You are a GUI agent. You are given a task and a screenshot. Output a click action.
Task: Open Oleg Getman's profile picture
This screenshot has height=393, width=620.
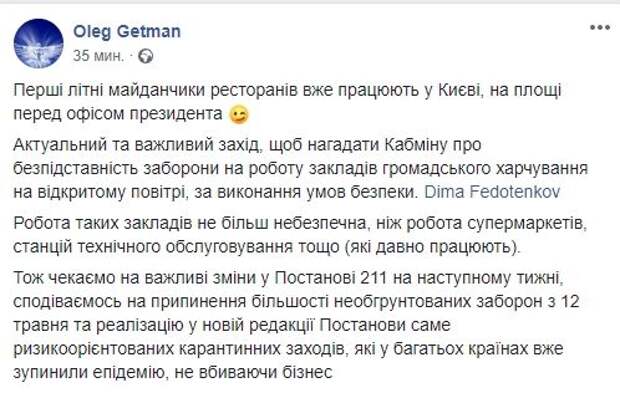tap(39, 43)
